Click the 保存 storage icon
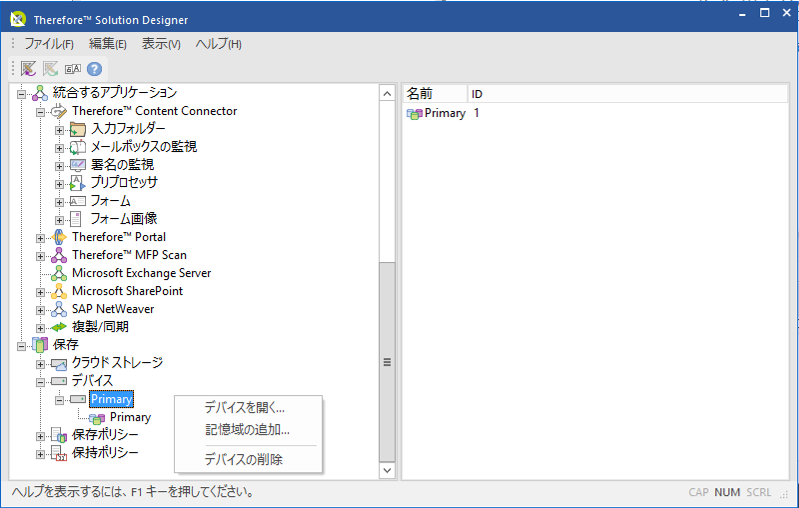799x508 pixels. (x=40, y=345)
